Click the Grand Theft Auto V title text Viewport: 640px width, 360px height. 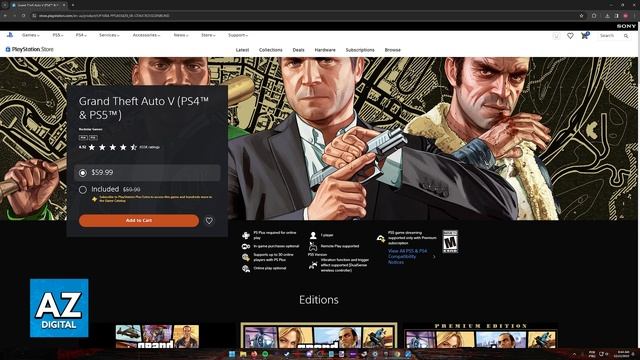point(144,108)
